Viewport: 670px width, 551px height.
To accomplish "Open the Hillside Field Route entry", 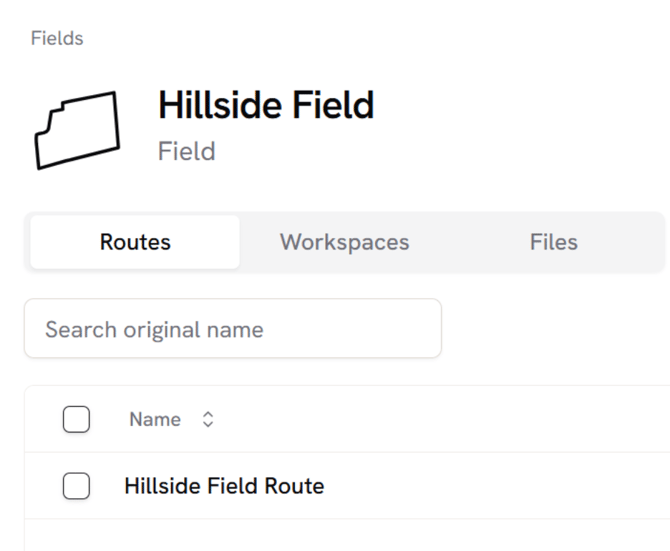I will tap(224, 487).
